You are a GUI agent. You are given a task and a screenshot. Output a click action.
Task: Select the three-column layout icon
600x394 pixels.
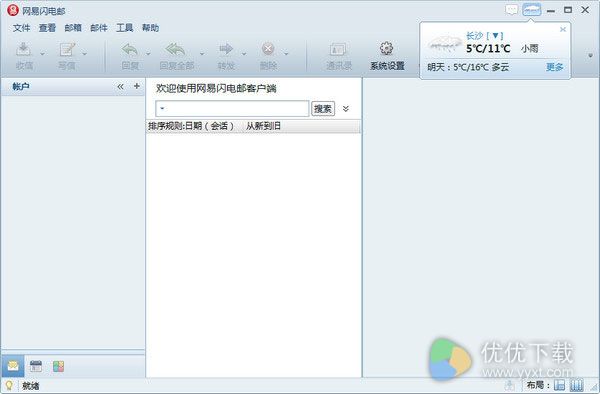577,385
